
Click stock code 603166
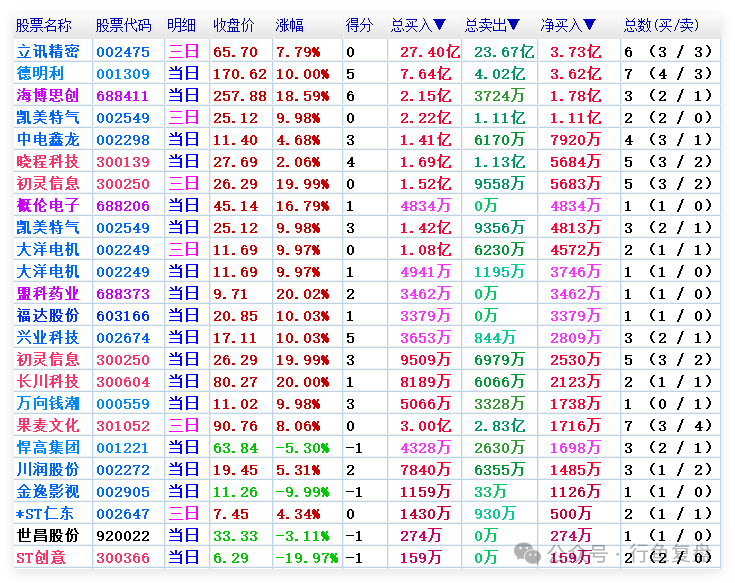tap(123, 316)
